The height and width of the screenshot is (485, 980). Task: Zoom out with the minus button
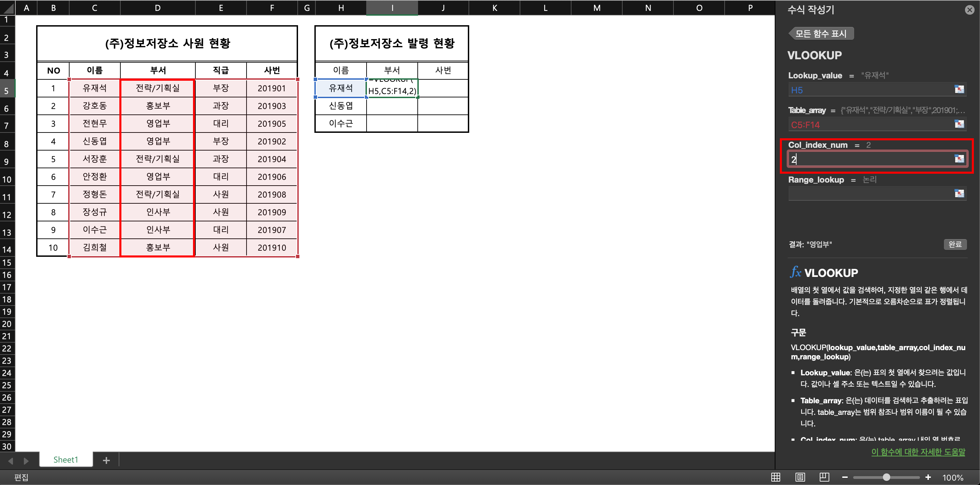845,477
